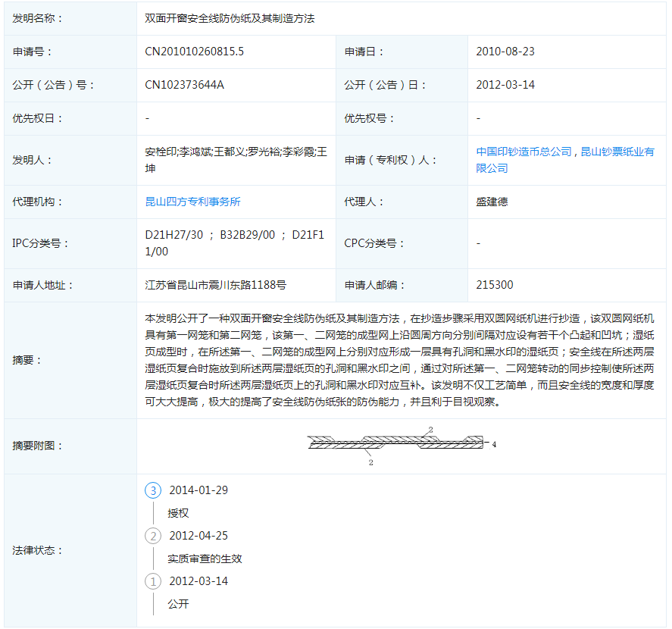Click the applicant postal code 215300
This screenshot has height=629, width=672.
coord(494,285)
